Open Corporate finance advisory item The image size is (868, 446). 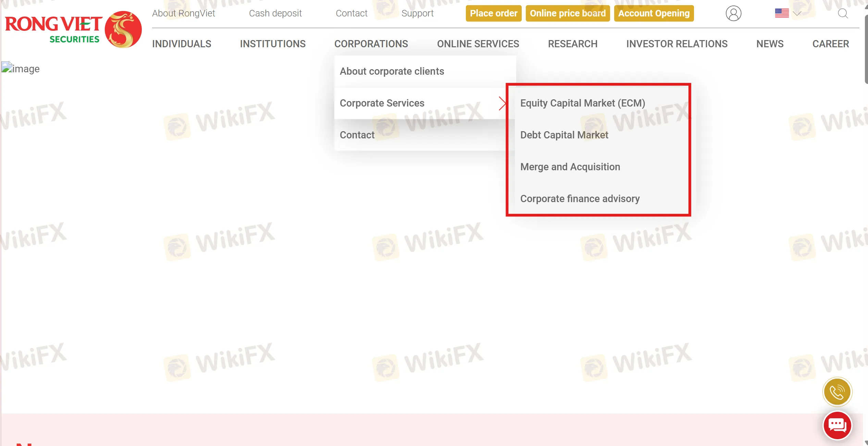[x=580, y=199]
